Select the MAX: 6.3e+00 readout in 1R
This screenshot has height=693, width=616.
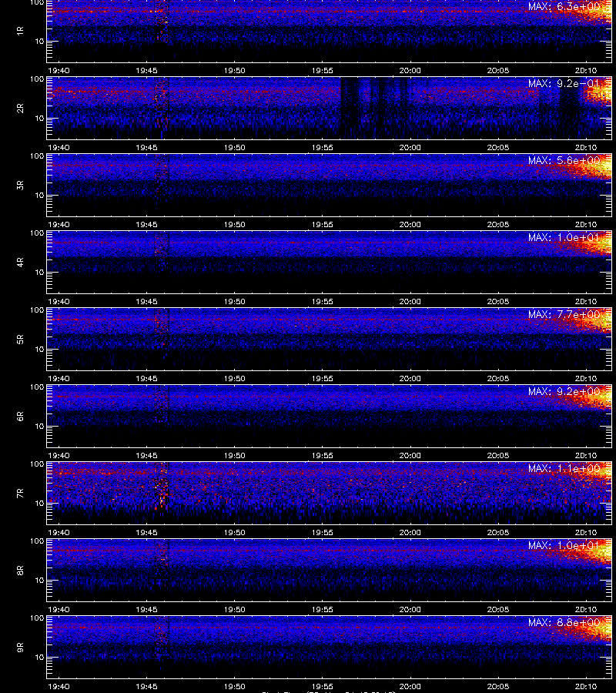click(x=564, y=6)
